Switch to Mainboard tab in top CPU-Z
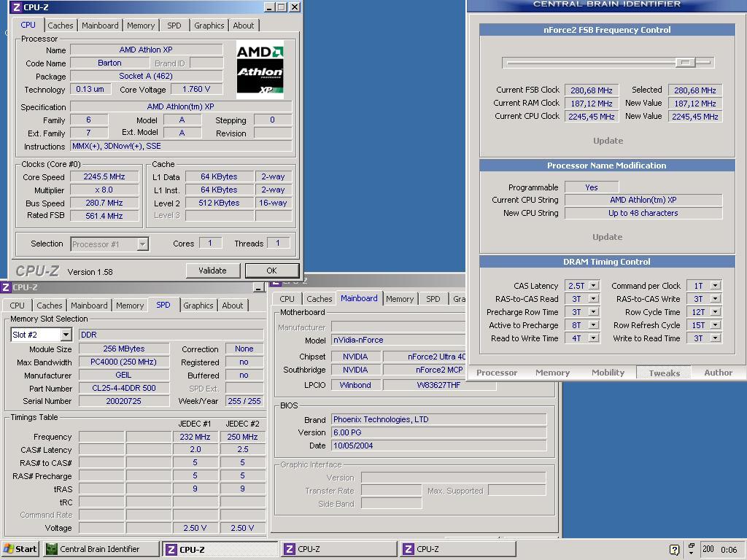747x560 pixels. [x=100, y=26]
